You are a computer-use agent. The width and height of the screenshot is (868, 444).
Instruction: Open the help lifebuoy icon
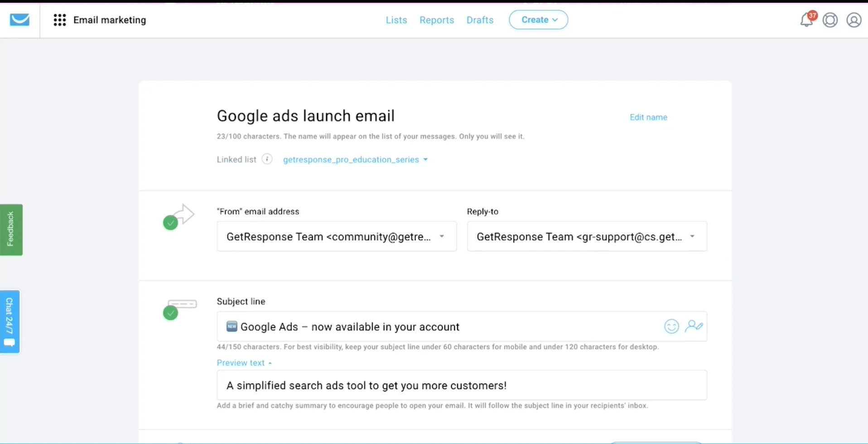[x=830, y=20]
